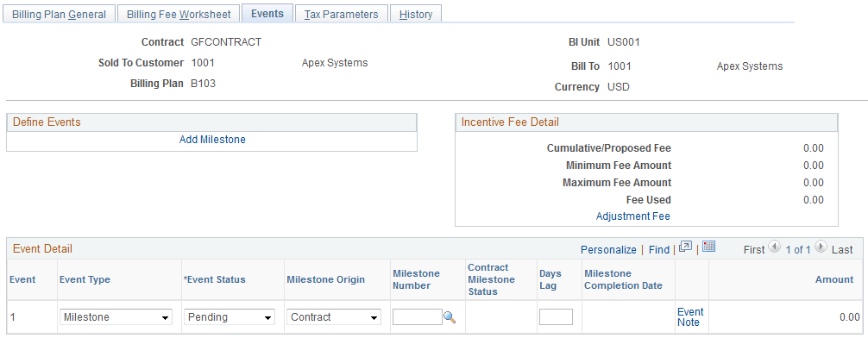Select the Currency value USD
The width and height of the screenshot is (868, 338).
click(619, 87)
